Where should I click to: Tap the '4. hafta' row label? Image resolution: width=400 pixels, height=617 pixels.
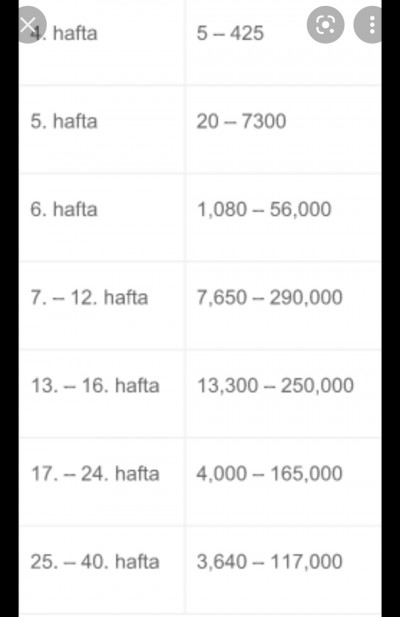[x=64, y=33]
